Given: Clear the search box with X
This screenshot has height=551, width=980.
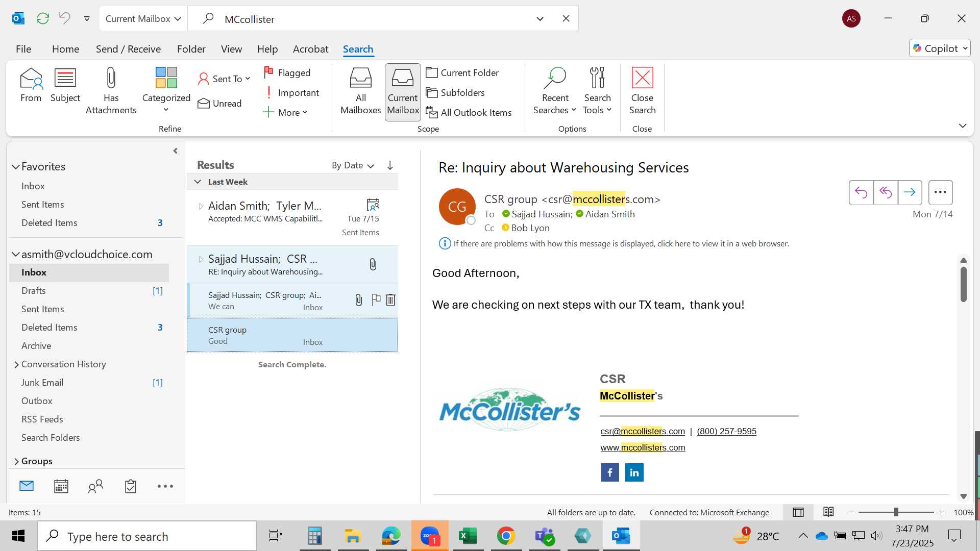Looking at the screenshot, I should (x=566, y=19).
